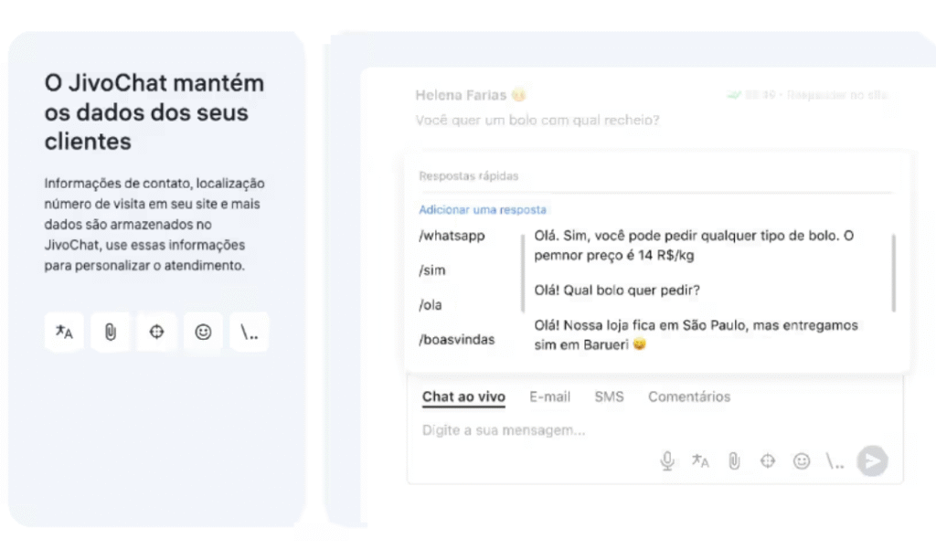
Task: Open translate tool in message toolbar
Action: coord(700,461)
